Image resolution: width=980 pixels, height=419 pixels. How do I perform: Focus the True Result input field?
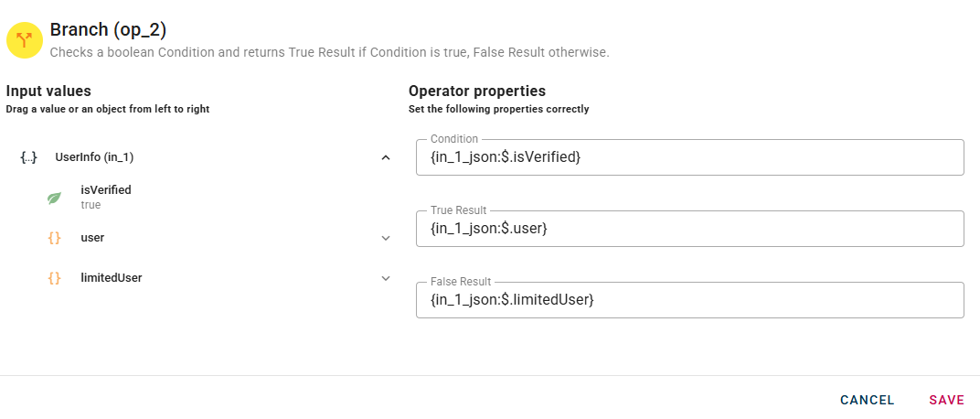click(x=689, y=229)
